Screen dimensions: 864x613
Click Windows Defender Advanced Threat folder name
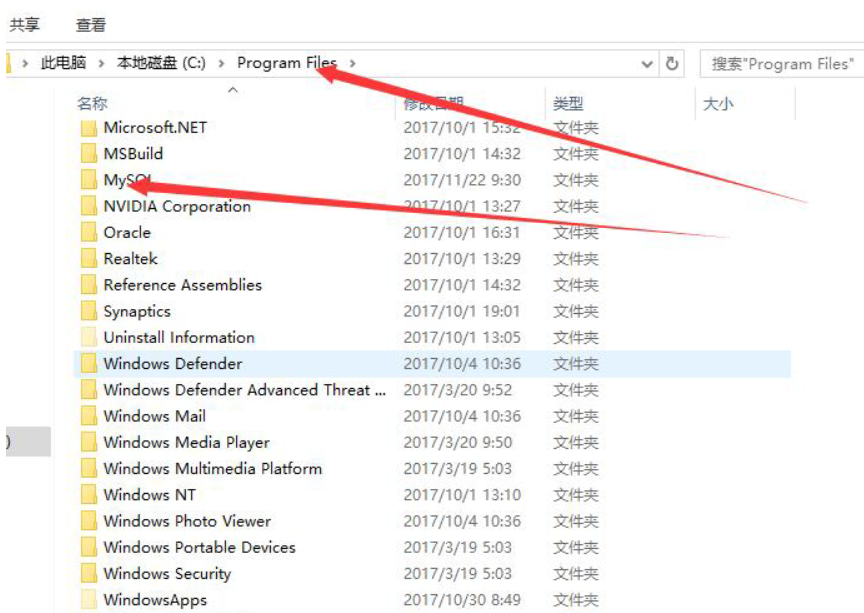[245, 390]
